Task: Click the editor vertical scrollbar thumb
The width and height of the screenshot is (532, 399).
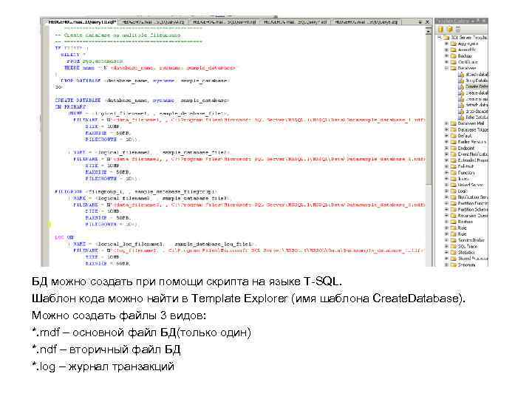Action: [429, 109]
